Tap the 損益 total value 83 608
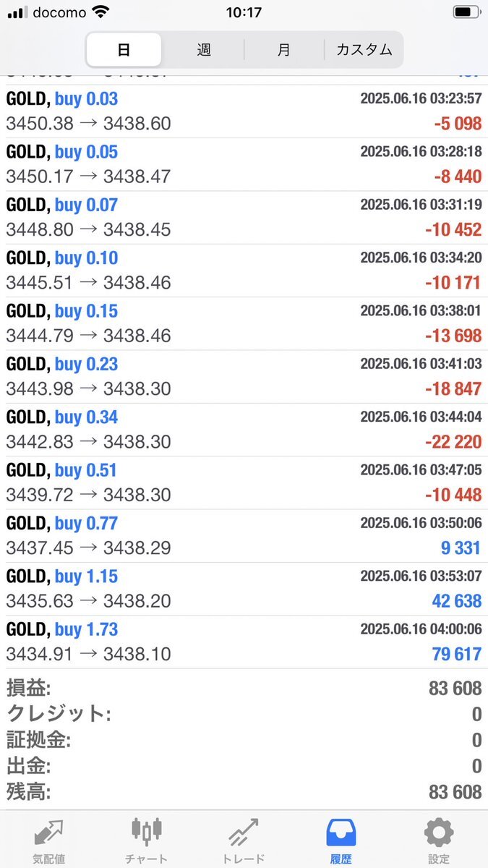 tap(455, 688)
